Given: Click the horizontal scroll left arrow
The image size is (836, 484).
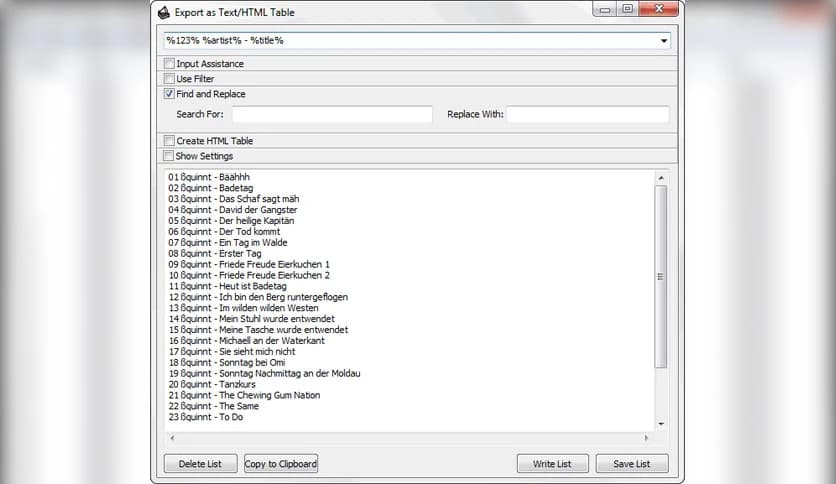Looking at the screenshot, I should [172, 438].
